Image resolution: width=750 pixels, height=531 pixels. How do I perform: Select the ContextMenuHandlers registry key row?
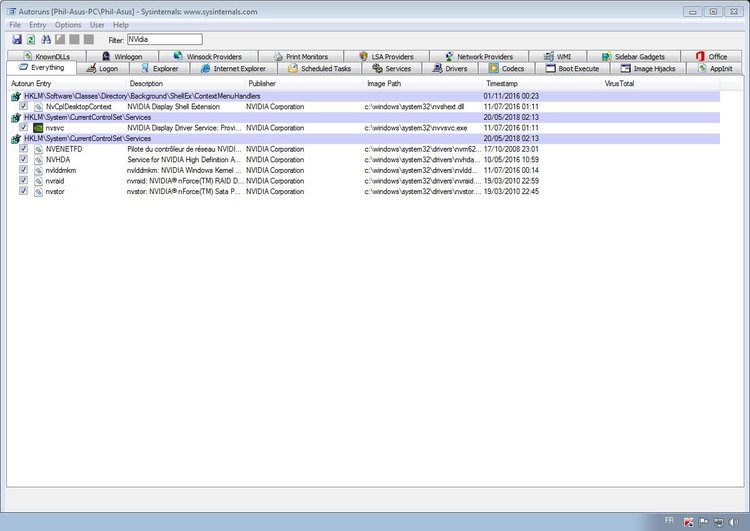coord(365,96)
